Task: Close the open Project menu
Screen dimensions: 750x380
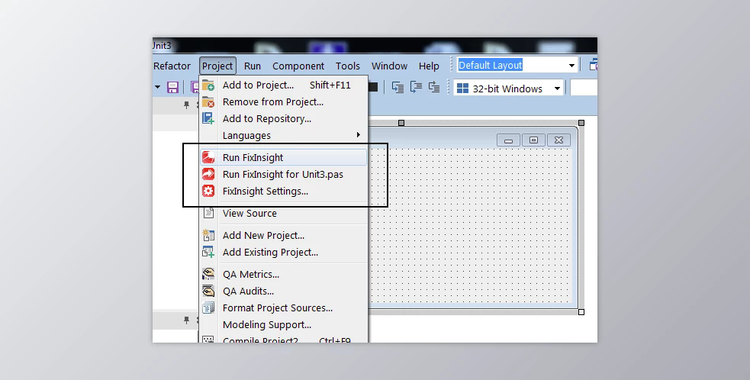Action: 218,66
